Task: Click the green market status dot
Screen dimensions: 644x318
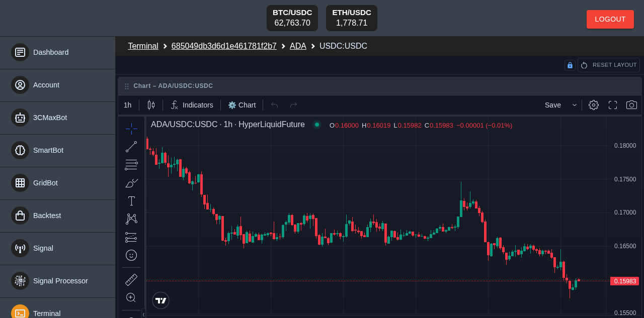Action: coord(316,125)
